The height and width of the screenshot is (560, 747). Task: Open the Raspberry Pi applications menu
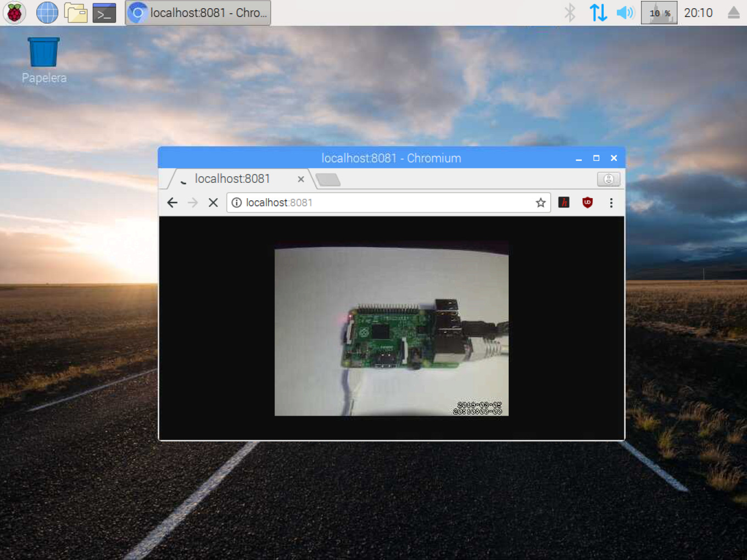coord(14,12)
